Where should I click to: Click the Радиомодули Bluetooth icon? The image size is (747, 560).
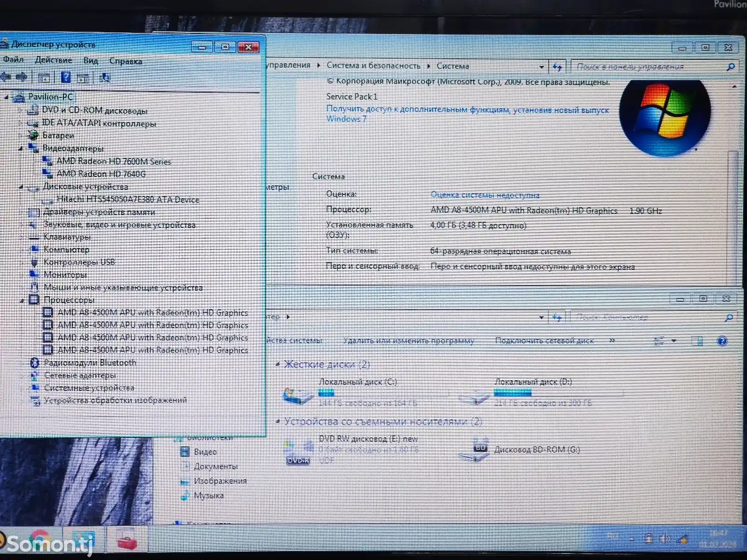pyautogui.click(x=35, y=363)
